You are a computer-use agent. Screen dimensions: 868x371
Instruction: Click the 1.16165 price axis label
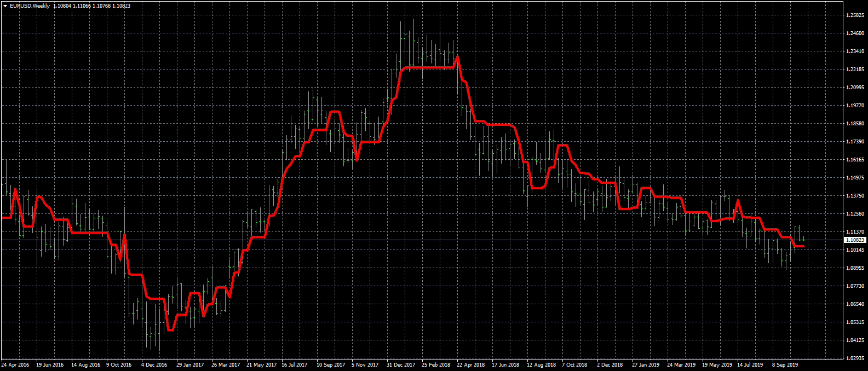coord(855,160)
